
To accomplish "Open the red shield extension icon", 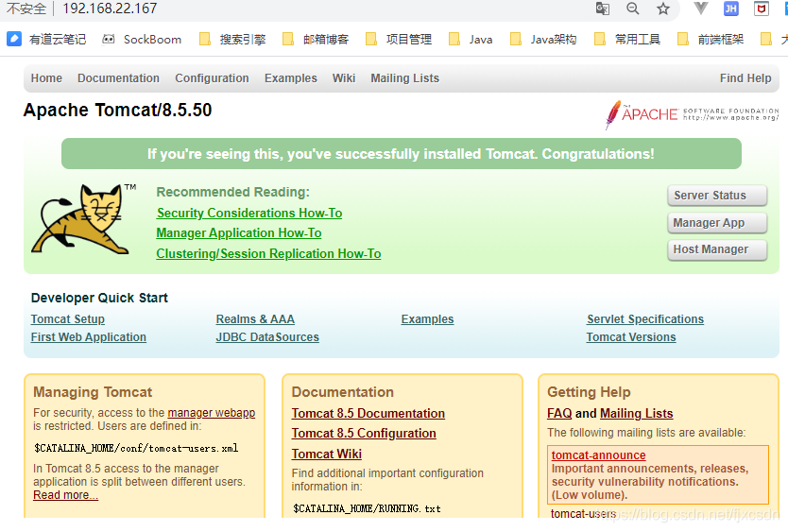I will 762,9.
